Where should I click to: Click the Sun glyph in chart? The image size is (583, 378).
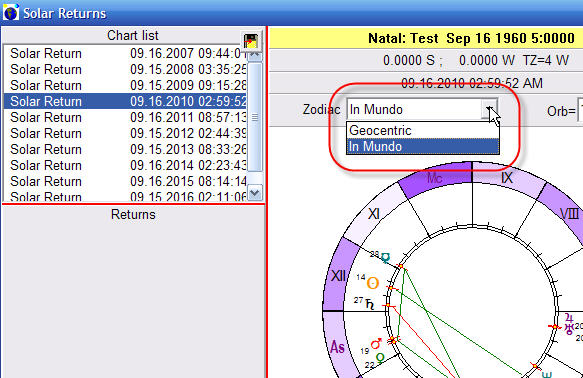[x=373, y=284]
